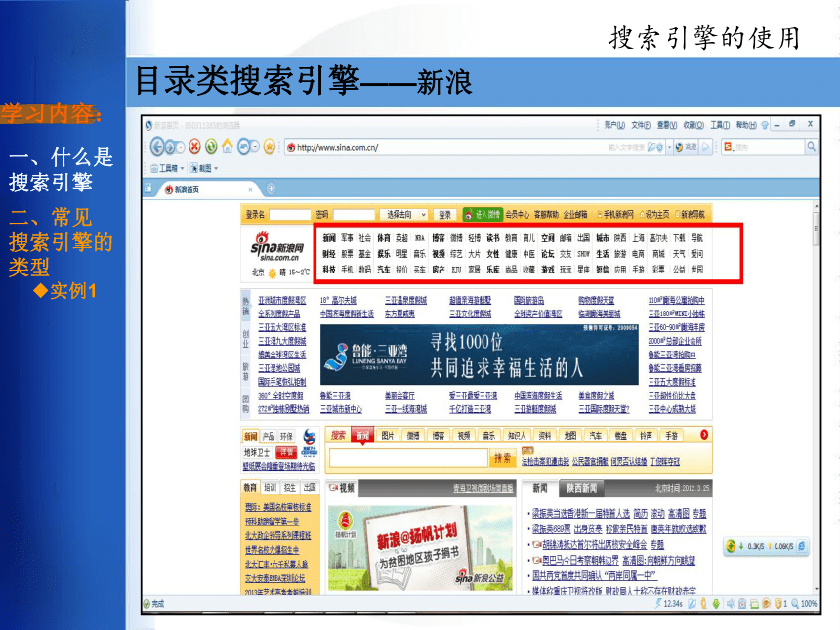Viewport: 840px width, 630px height.
Task: Click the red arrow icon beside the search tabs
Action: pos(704,435)
